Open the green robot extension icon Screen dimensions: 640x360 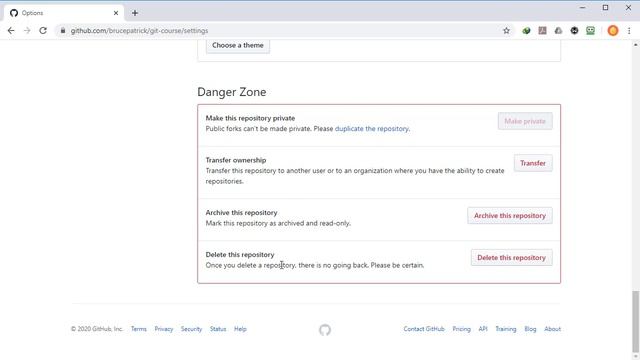(x=590, y=31)
